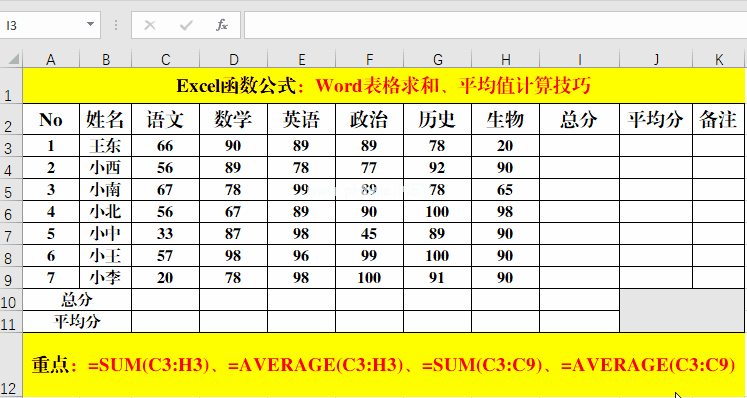The image size is (747, 398).
Task: Select empty 总分 cell I3 for 王东
Action: click(579, 146)
